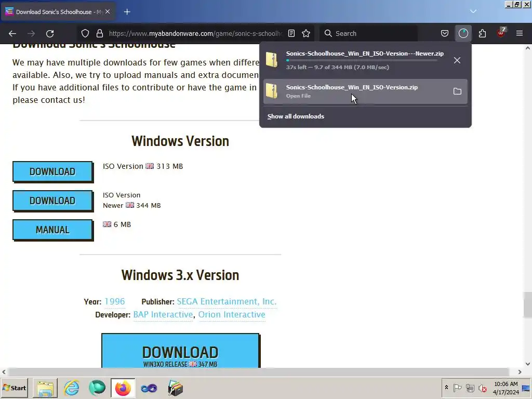Open the Extensions puzzle icon

click(482, 33)
